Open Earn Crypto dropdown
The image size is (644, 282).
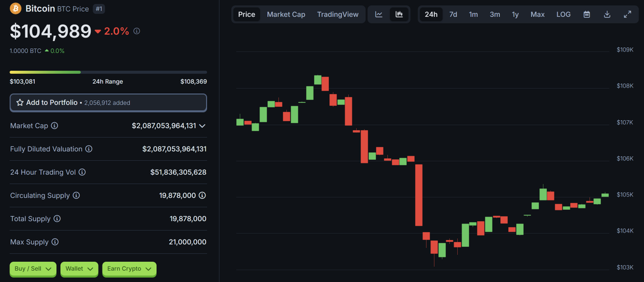click(x=129, y=269)
